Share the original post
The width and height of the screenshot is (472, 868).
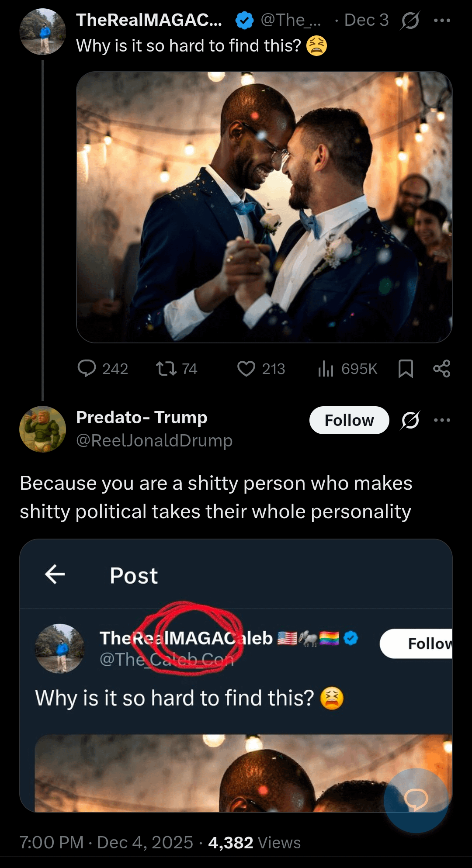[441, 368]
